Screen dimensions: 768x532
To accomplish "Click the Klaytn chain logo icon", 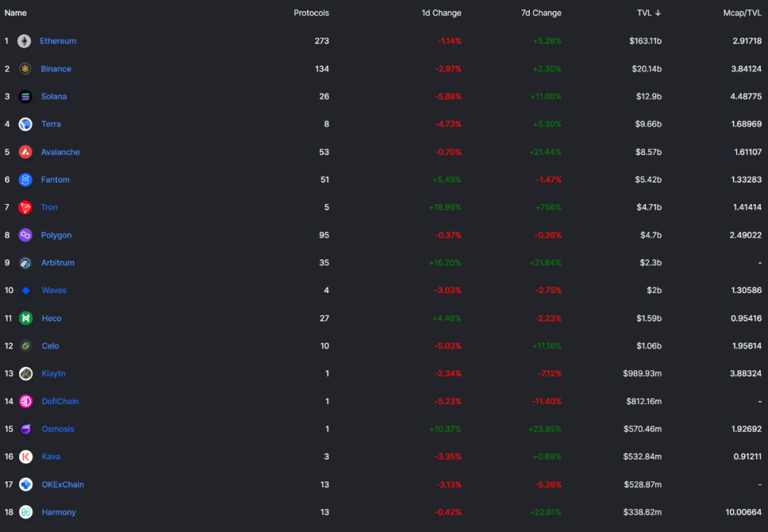I will pyautogui.click(x=26, y=374).
